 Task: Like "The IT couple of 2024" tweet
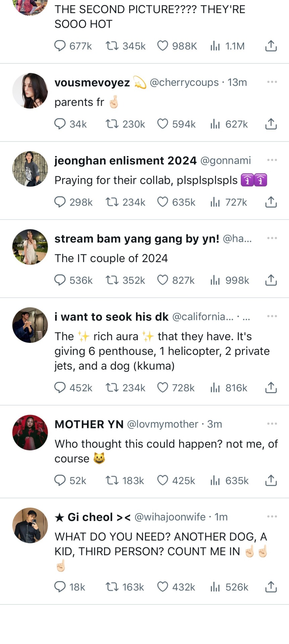point(163,280)
